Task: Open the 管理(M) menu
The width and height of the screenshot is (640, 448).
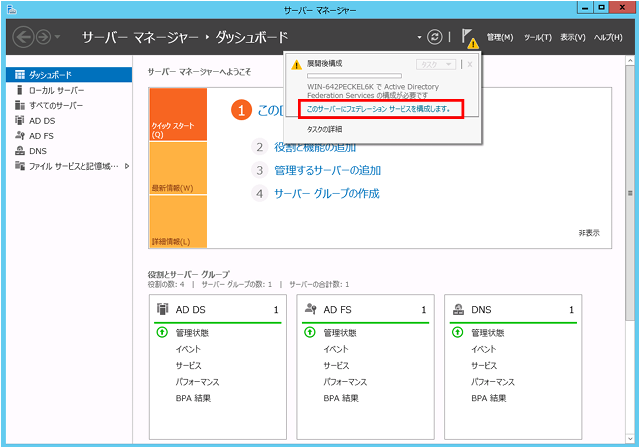Action: coord(500,38)
